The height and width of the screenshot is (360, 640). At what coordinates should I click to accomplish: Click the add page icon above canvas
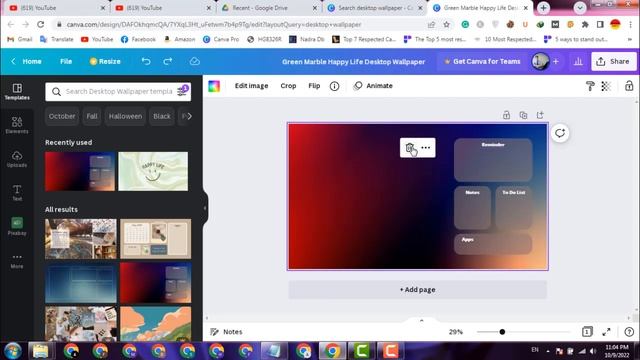click(x=540, y=115)
